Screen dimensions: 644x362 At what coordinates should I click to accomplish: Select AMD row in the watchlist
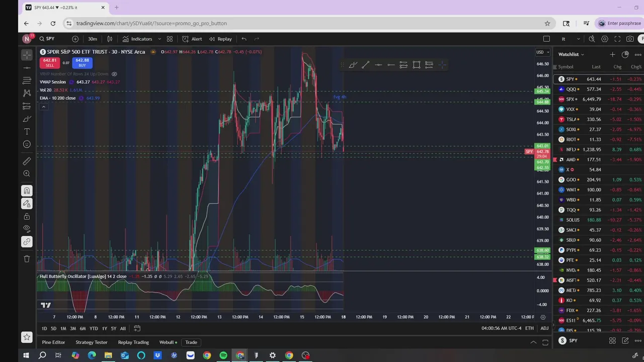tap(599, 159)
